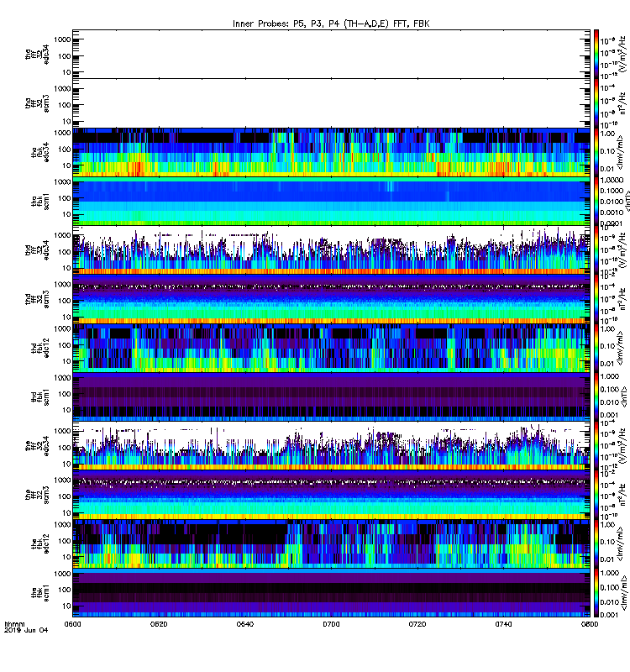Click the 'the fff 32 edc34' panel label
The image size is (630, 672).
click(37, 446)
